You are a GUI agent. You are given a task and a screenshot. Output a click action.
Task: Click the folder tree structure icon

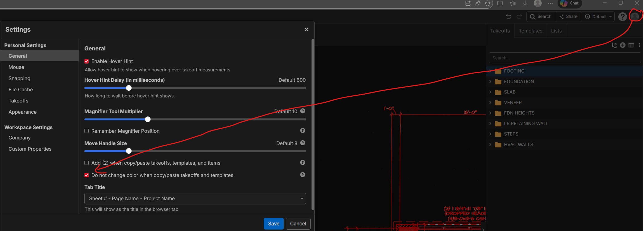tap(614, 45)
